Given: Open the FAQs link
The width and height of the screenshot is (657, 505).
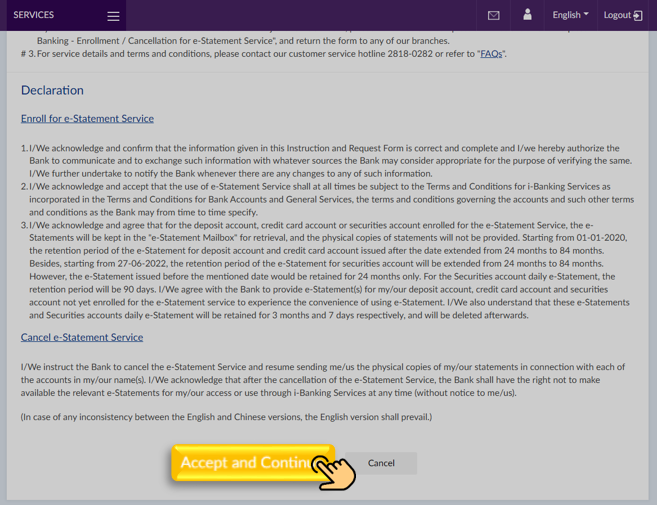Looking at the screenshot, I should [x=491, y=54].
